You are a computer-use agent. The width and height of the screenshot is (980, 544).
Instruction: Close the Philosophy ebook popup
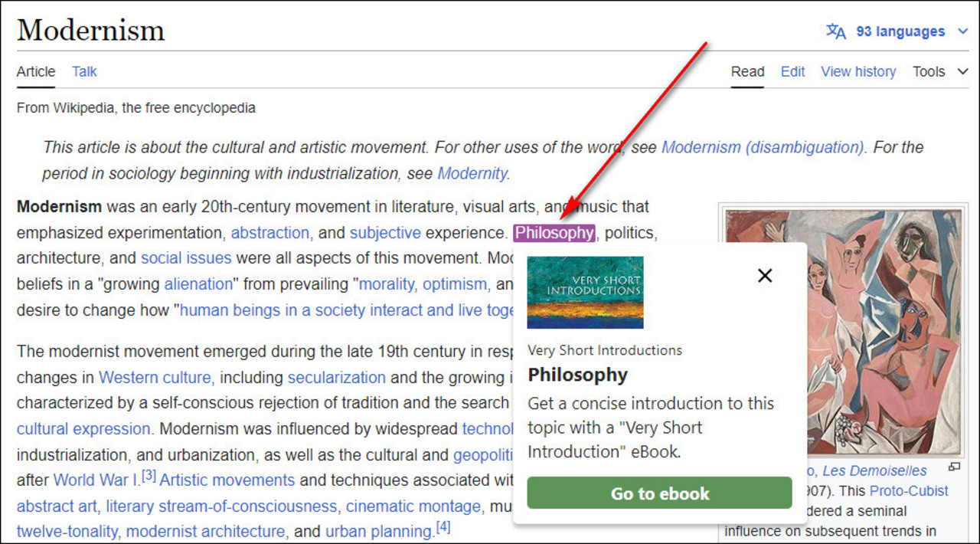click(x=764, y=276)
